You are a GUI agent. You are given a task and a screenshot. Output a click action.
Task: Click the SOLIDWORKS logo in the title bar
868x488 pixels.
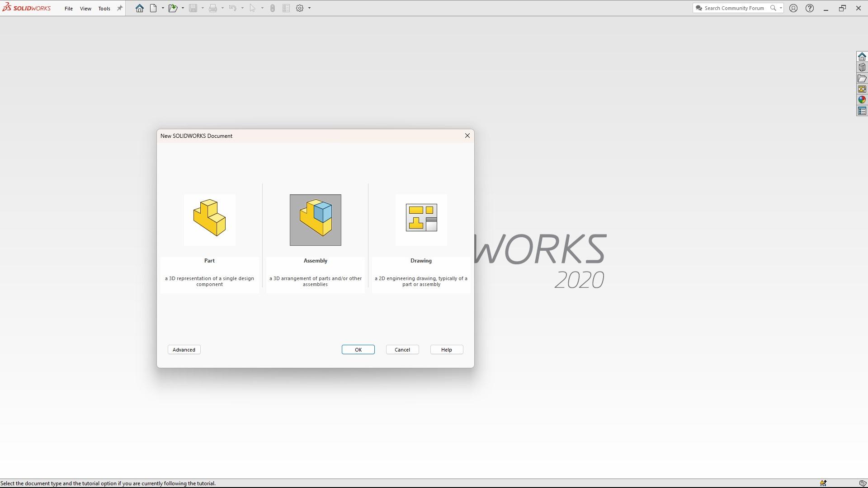(26, 8)
